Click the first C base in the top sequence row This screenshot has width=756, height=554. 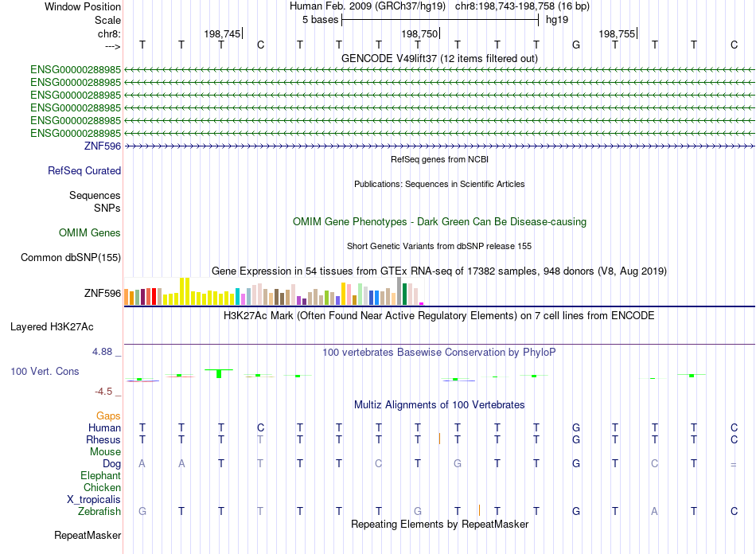[x=260, y=45]
